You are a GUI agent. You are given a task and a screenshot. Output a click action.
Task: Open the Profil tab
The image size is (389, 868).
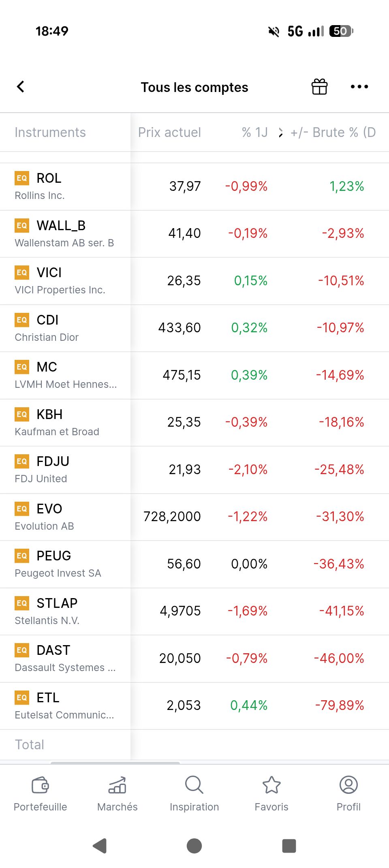348,793
